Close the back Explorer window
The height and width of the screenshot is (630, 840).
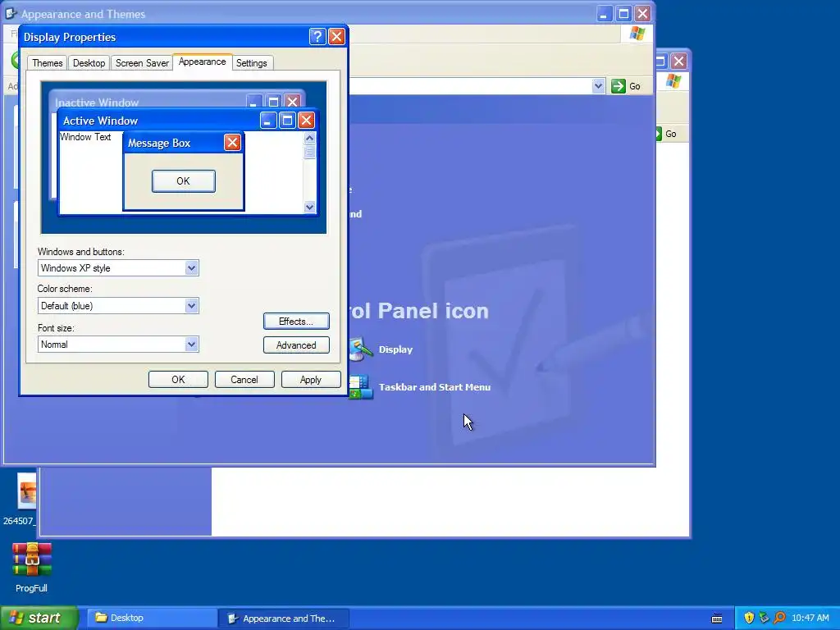678,61
